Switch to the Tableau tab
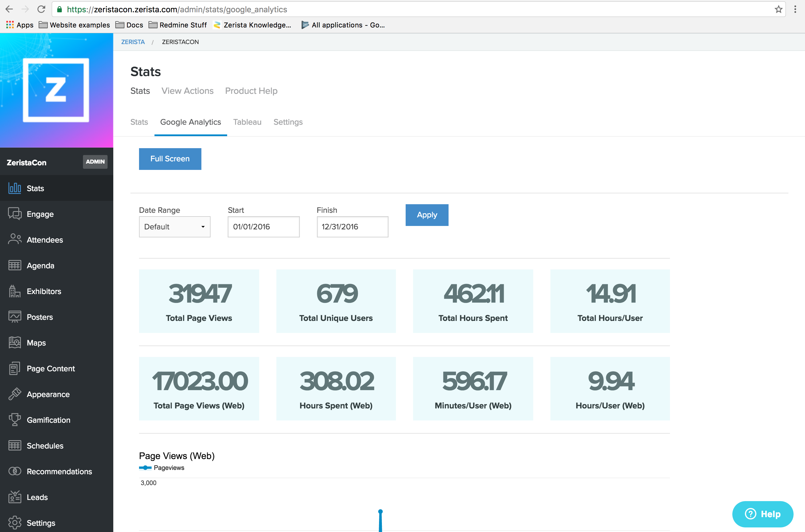The image size is (805, 532). 247,122
